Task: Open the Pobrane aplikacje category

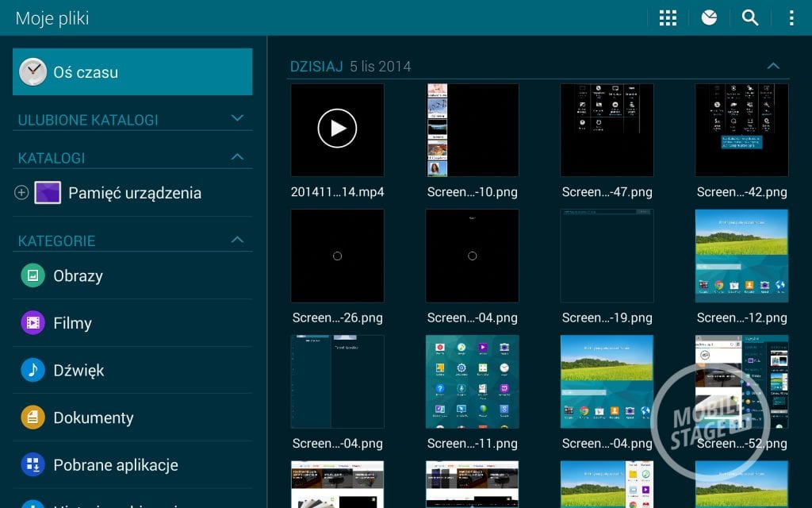Action: click(132, 465)
